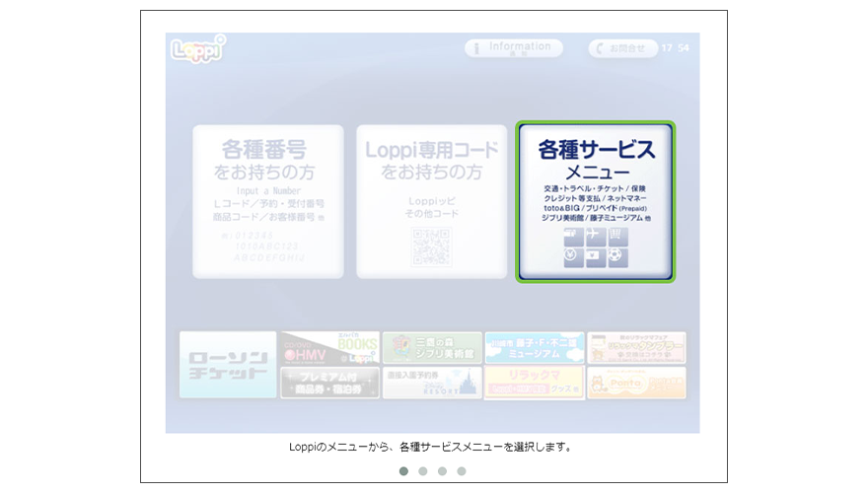Screen dimensions: 868x493
Task: Click the yen coin icon
Action: pyautogui.click(x=573, y=258)
